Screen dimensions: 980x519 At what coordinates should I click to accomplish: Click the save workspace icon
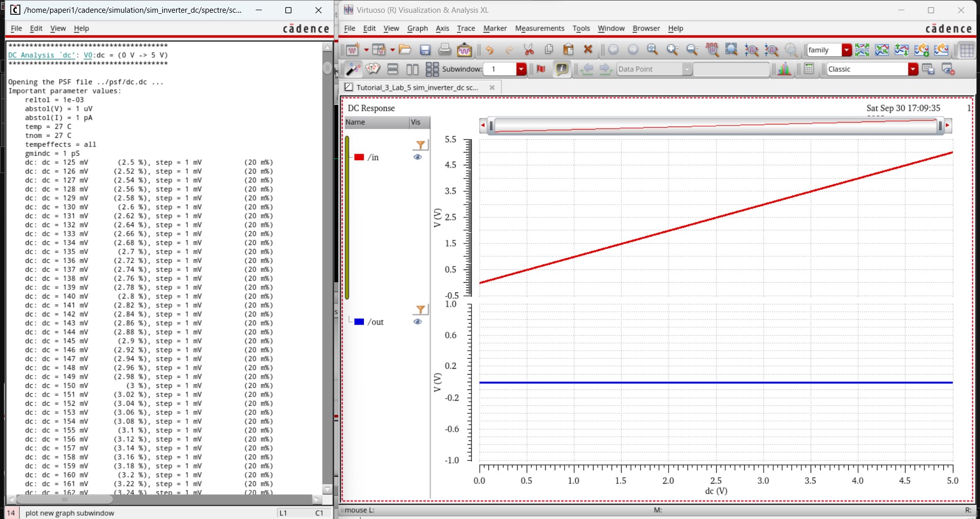tap(928, 69)
